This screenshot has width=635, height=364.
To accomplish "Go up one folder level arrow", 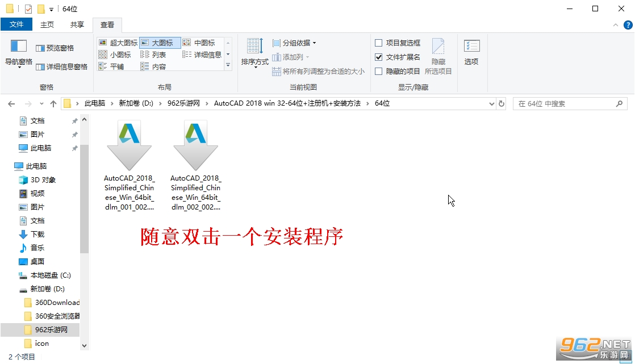I will [53, 104].
